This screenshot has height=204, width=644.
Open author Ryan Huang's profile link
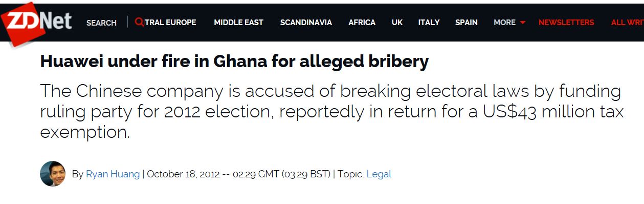(x=113, y=174)
